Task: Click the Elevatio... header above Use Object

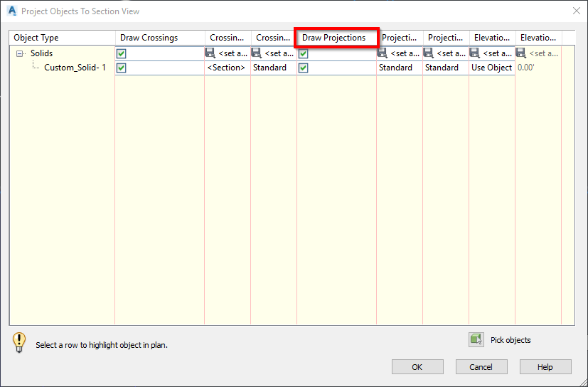Action: pos(493,38)
